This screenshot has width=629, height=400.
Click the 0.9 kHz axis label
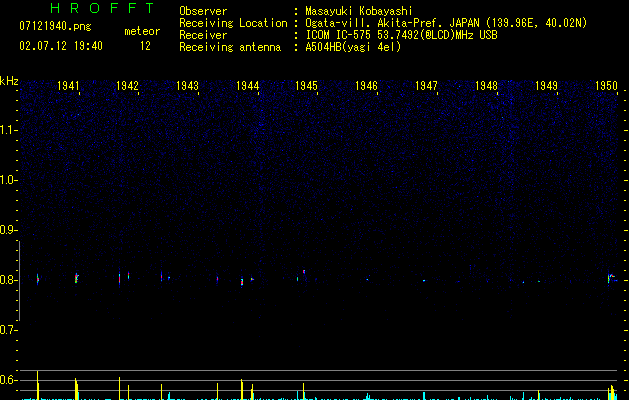(8, 230)
